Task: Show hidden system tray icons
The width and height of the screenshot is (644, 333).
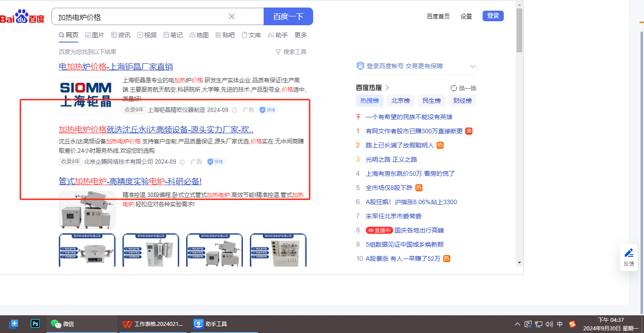Action: click(x=517, y=324)
